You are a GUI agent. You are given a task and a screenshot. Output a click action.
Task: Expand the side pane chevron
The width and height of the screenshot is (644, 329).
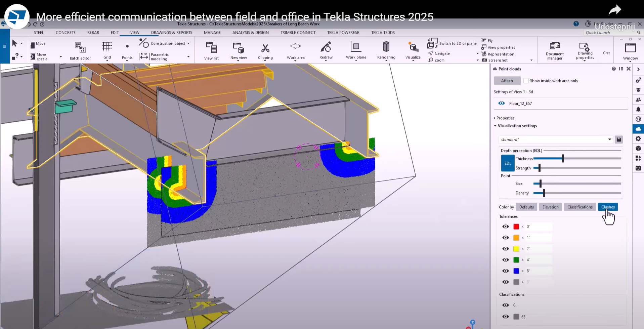pyautogui.click(x=638, y=69)
